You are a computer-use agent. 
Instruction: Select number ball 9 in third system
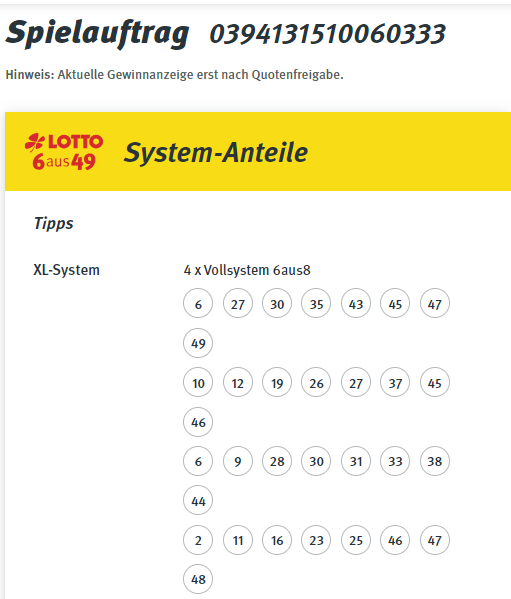238,461
